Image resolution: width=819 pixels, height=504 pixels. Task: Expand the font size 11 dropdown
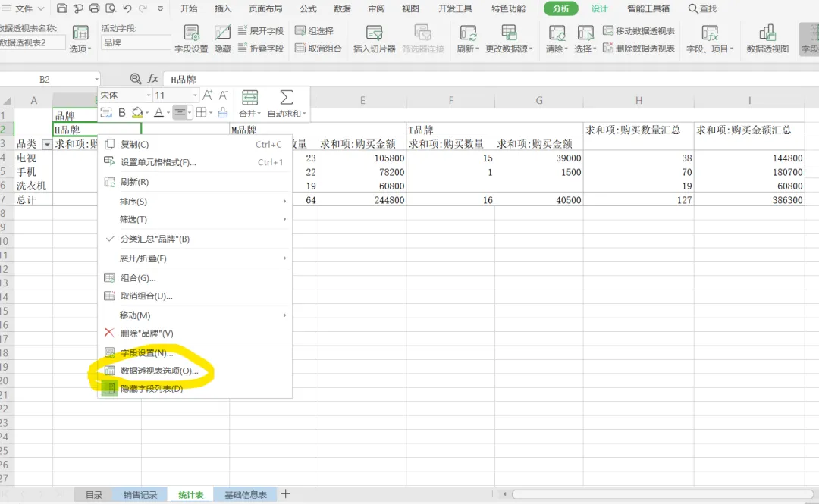point(195,95)
